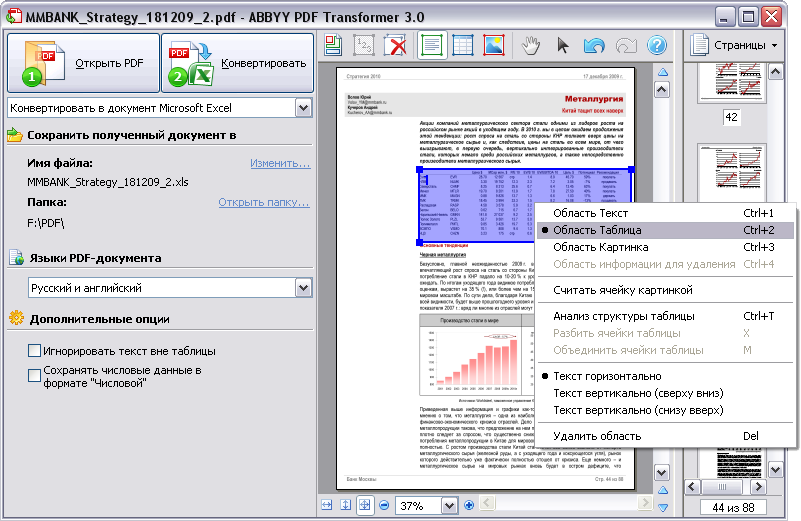Image resolution: width=801 pixels, height=521 pixels.
Task: Open the Страницы dropdown menu
Action: click(734, 45)
